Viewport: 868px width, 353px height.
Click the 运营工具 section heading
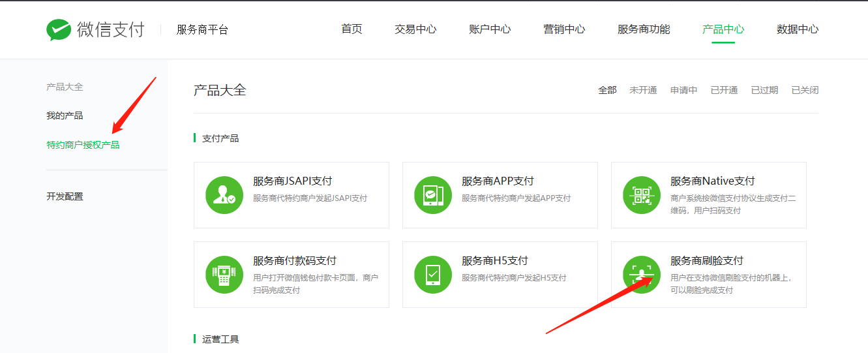pyautogui.click(x=220, y=339)
